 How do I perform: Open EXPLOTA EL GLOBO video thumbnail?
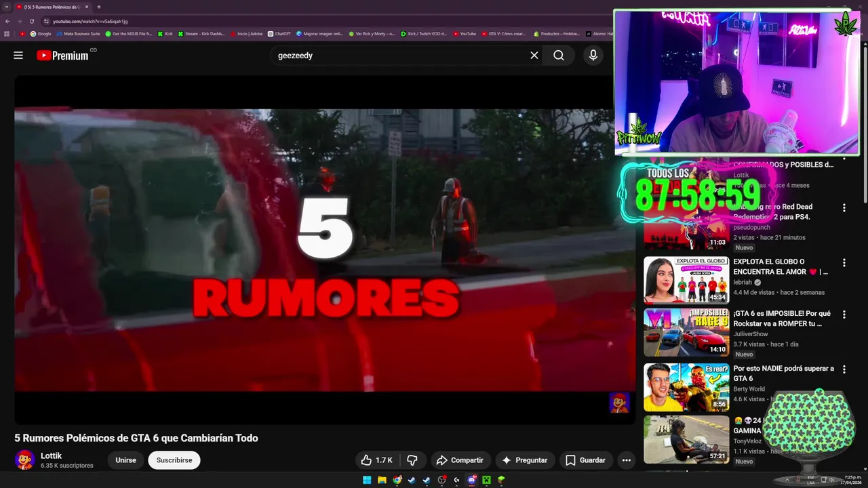(x=686, y=279)
